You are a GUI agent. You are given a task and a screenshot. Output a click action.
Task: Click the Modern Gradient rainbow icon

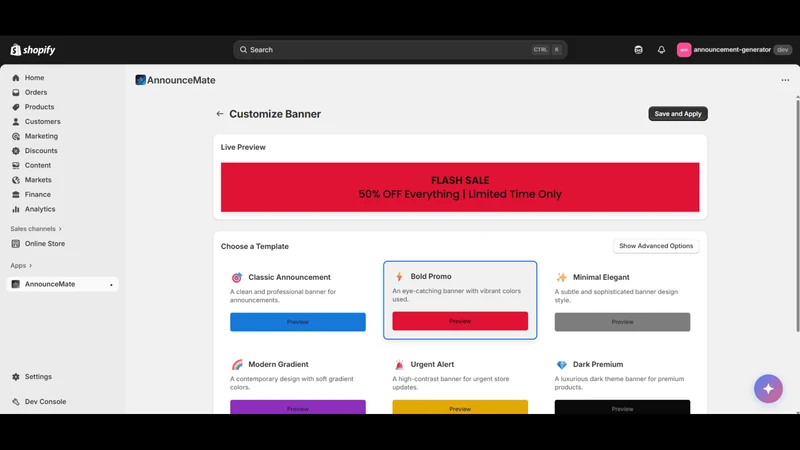[237, 365]
